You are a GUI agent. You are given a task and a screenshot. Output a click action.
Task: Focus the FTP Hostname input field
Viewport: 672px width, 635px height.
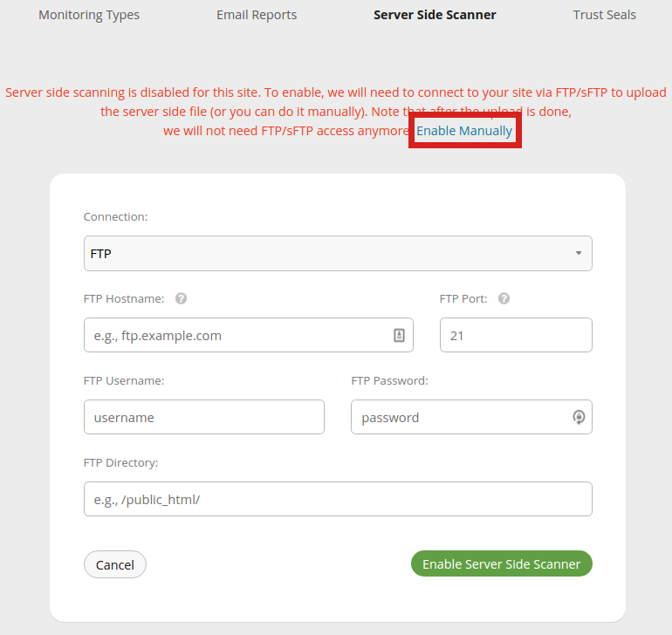coord(236,335)
